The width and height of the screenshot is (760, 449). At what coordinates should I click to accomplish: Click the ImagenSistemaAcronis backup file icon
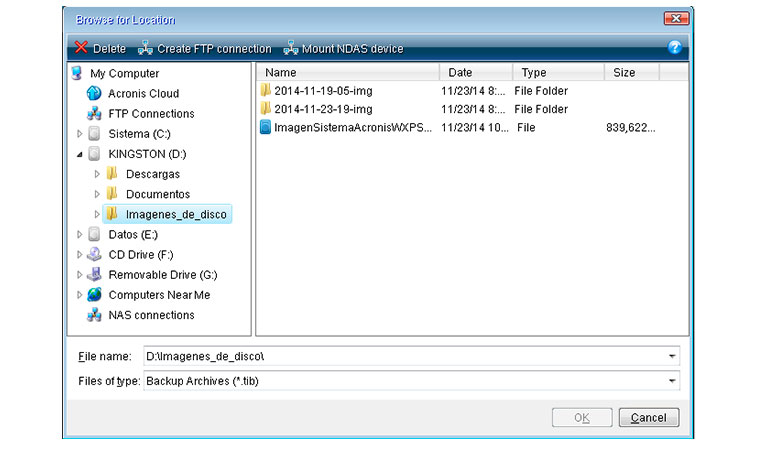(265, 128)
